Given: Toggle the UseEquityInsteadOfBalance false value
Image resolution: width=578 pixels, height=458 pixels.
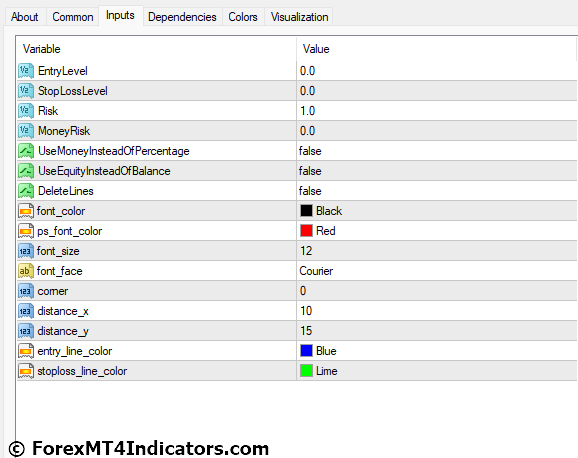Looking at the screenshot, I should (437, 171).
